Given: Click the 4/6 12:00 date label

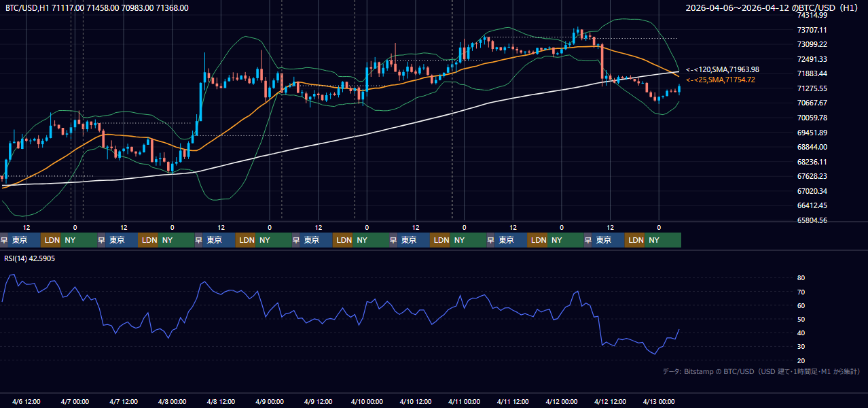Looking at the screenshot, I should pos(26,401).
